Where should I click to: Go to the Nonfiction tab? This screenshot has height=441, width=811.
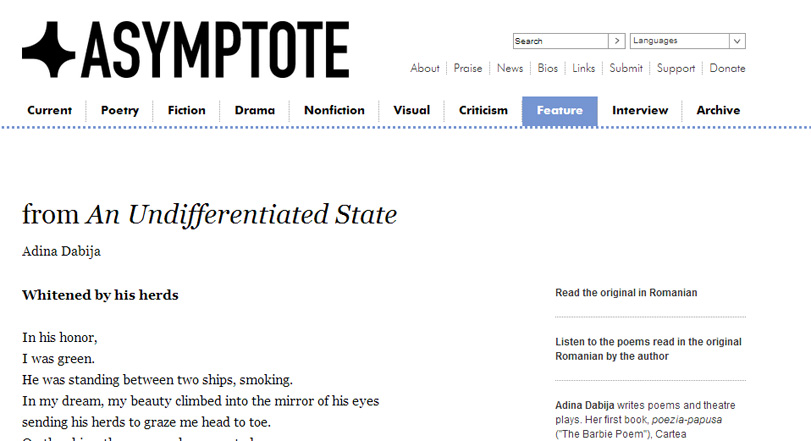(x=334, y=111)
